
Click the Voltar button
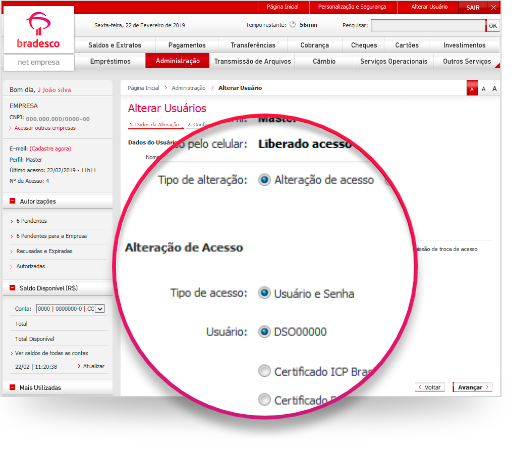pos(430,387)
